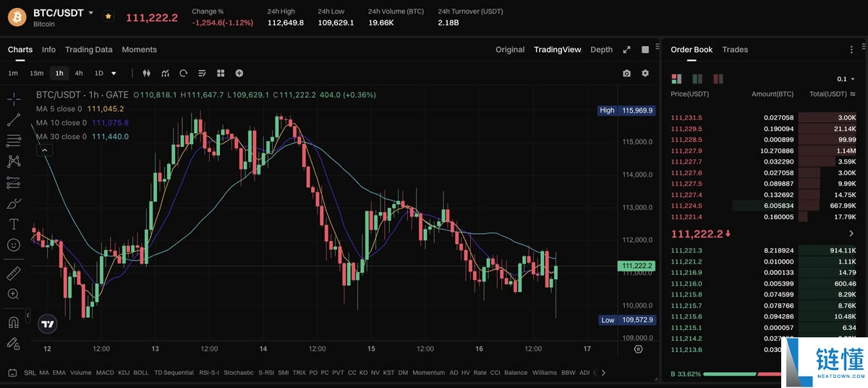Expand more indicators list arrow

click(x=604, y=373)
